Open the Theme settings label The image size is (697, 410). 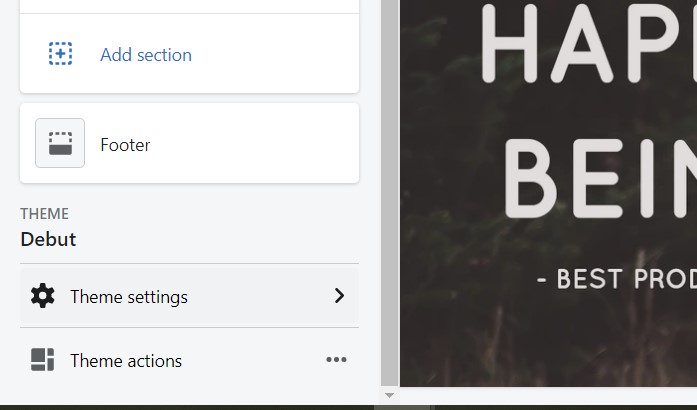pyautogui.click(x=129, y=297)
